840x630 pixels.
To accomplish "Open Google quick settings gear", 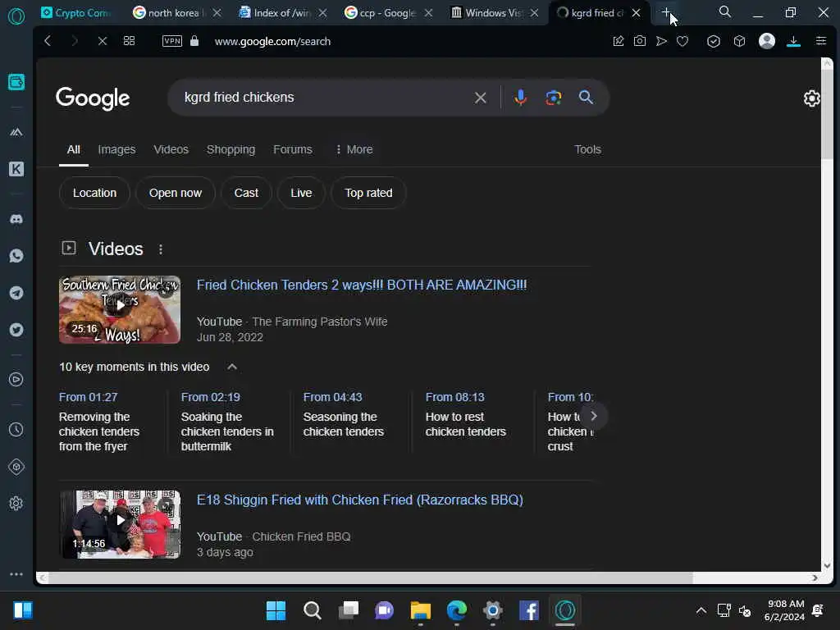I will (x=811, y=98).
